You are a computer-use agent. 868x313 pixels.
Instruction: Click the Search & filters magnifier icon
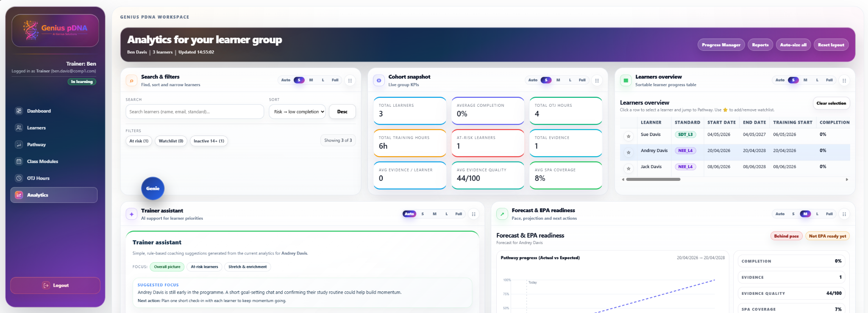[x=131, y=80]
